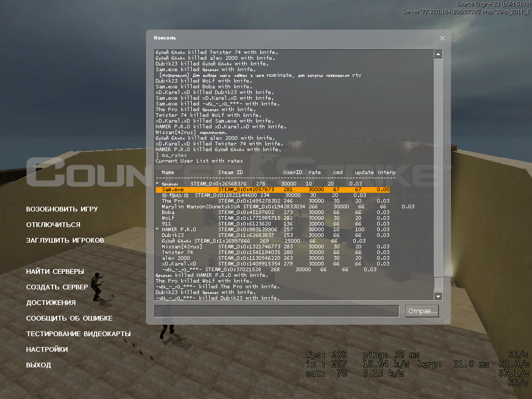532x399 pixels.
Task: Click the console vertical scrollbar track
Action: [438, 175]
